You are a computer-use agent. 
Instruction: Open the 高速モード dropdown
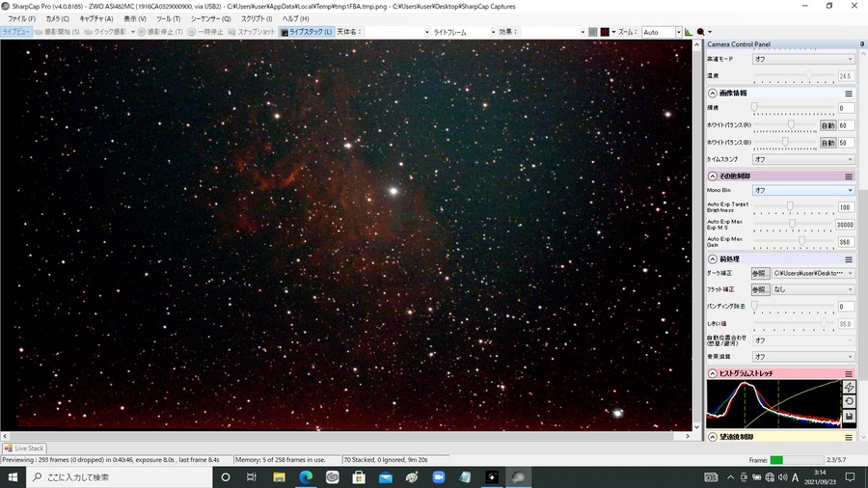click(x=803, y=59)
